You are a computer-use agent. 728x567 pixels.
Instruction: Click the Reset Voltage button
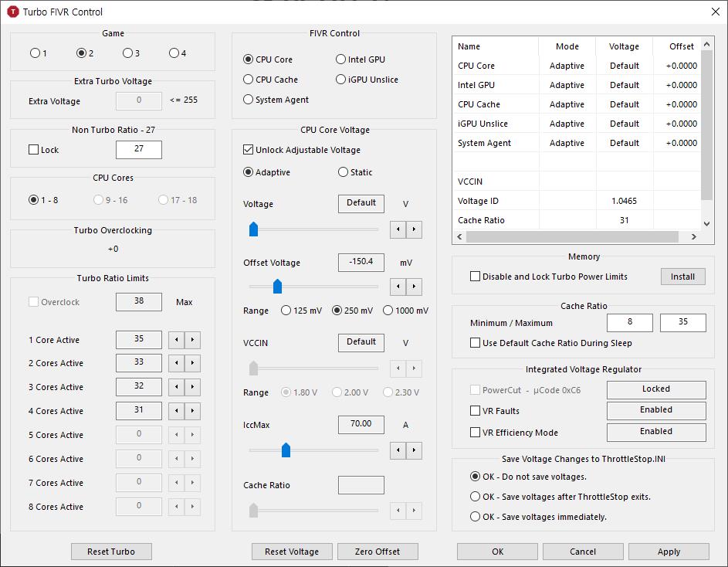click(292, 552)
